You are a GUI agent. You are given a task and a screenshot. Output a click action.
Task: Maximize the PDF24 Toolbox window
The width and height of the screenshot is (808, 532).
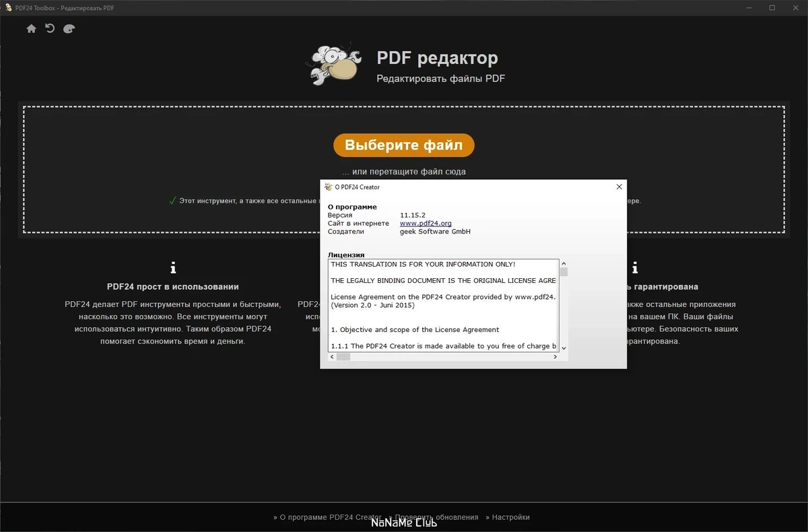[x=772, y=7]
